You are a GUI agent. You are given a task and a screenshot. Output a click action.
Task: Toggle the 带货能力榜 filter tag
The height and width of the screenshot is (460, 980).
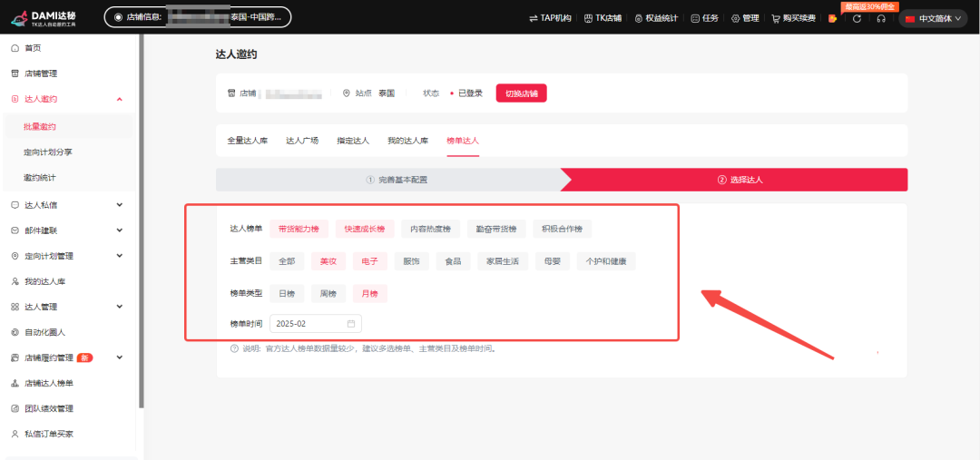coord(299,229)
